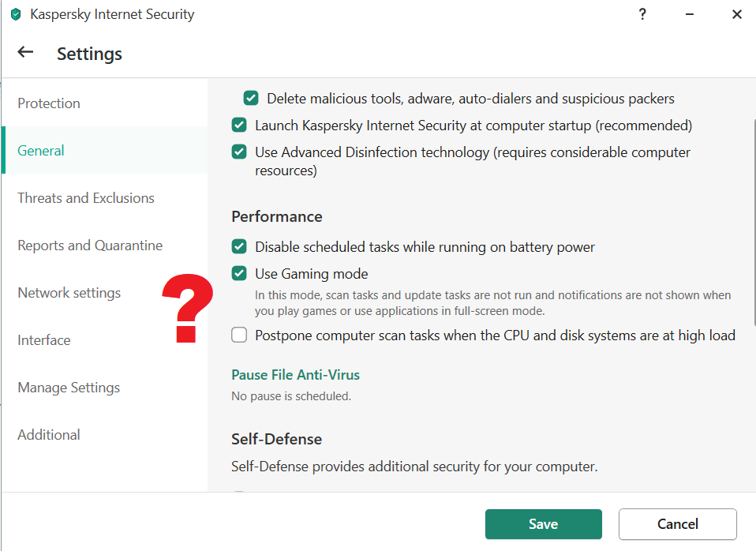Disable Advanced Disinfection technology checkbox
The width and height of the screenshot is (756, 551).
[x=239, y=152]
